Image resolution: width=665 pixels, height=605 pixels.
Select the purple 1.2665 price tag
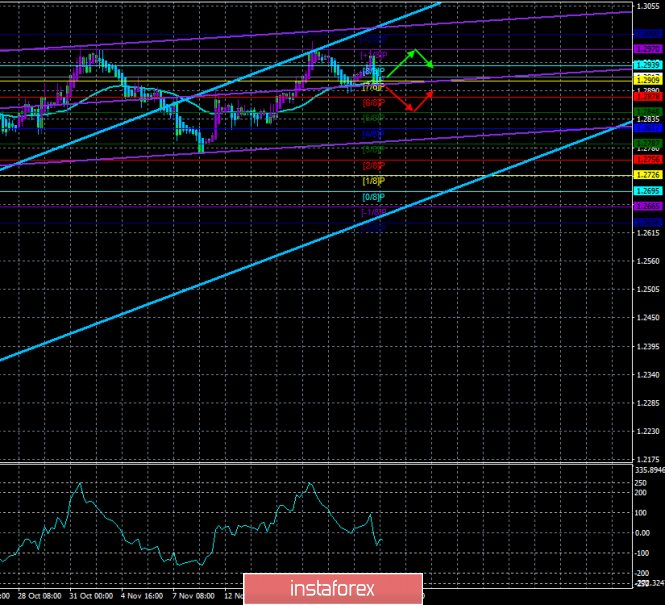[x=647, y=206]
